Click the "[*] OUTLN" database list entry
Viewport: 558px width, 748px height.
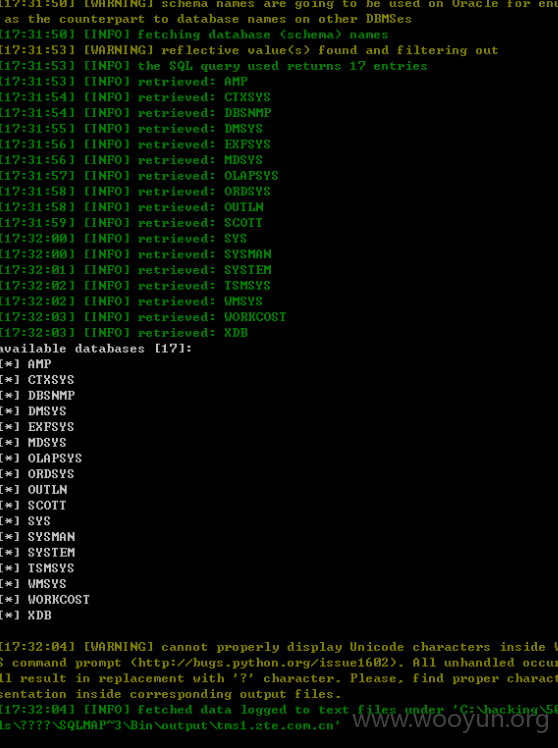[34, 490]
